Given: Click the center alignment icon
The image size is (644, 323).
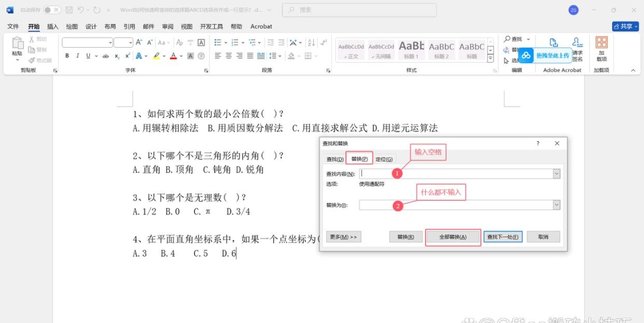Looking at the screenshot, I should click(x=229, y=56).
